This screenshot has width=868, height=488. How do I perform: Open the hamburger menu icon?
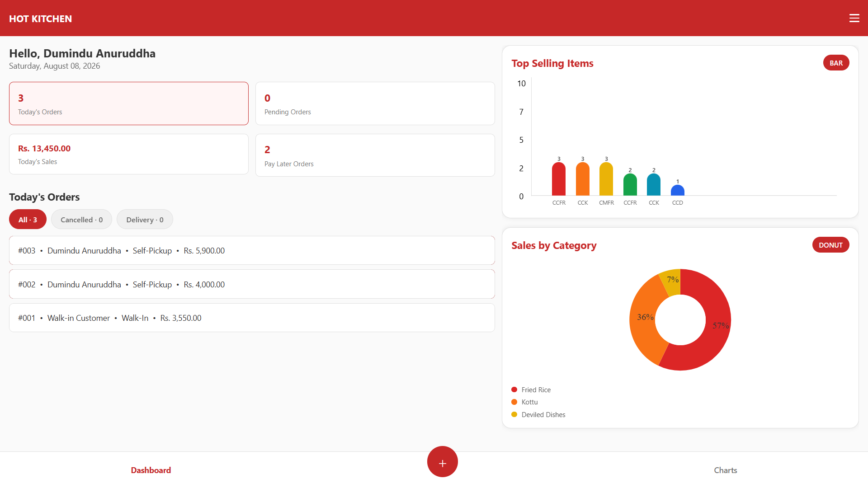coord(854,18)
